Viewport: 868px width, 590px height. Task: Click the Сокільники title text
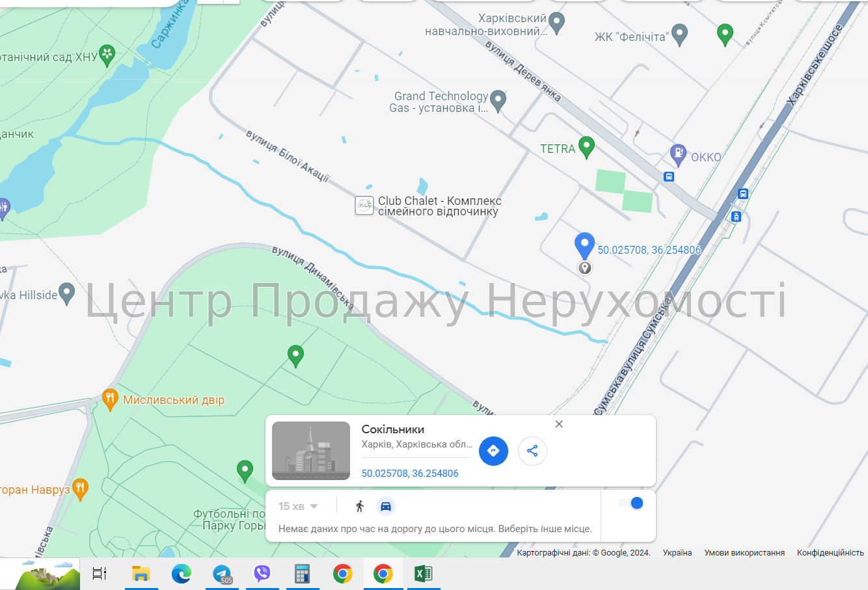393,429
